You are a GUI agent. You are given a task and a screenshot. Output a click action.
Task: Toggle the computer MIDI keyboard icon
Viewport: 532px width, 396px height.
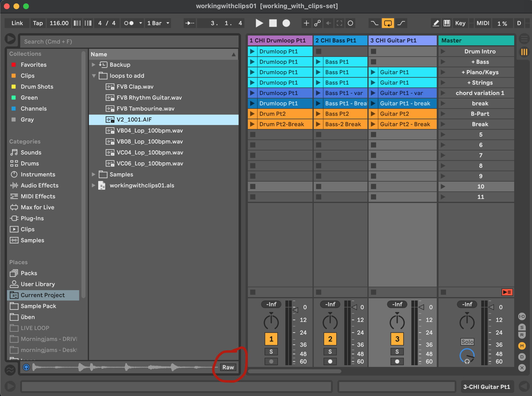[447, 23]
